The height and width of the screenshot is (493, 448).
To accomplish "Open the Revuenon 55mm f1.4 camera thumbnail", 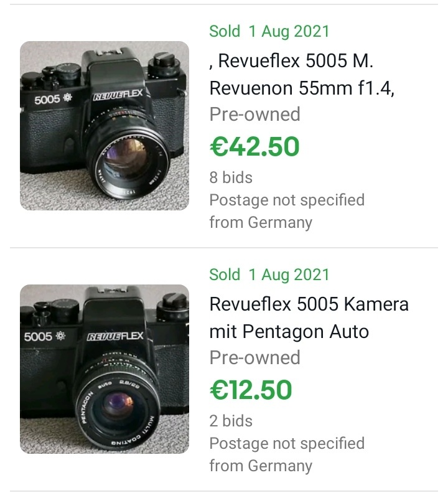I will tap(105, 126).
